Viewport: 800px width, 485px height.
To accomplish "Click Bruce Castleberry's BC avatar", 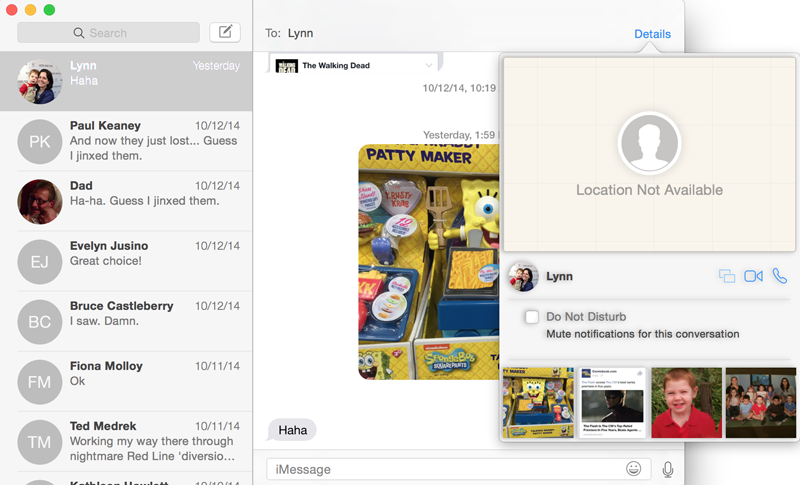I will [x=40, y=322].
